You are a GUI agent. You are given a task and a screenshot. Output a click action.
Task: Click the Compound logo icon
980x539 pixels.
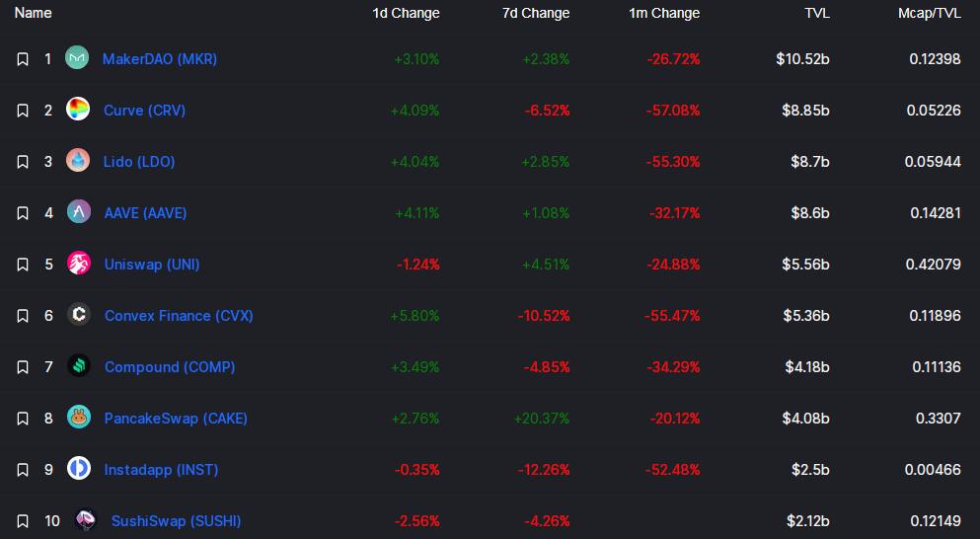(x=79, y=366)
